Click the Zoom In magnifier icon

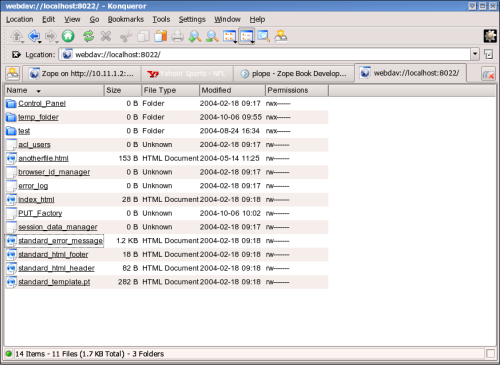pyautogui.click(x=195, y=36)
